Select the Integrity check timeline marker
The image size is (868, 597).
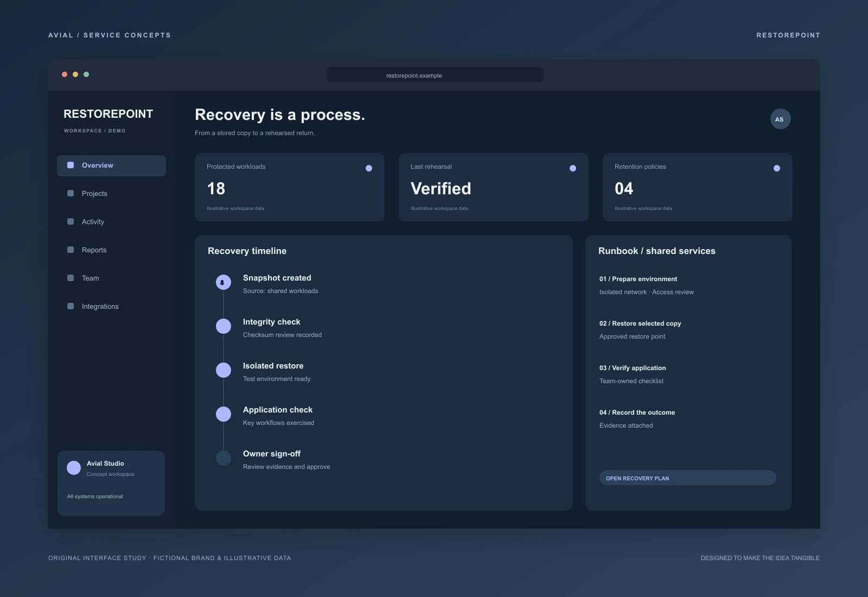point(224,326)
